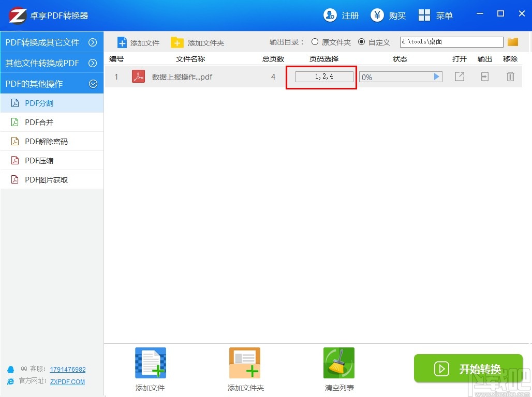Select 自定义 output radio button
Viewport: 532px width, 397px height.
(x=362, y=42)
